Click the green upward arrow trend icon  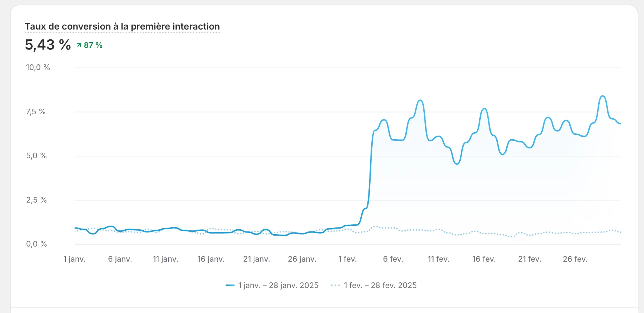(79, 45)
